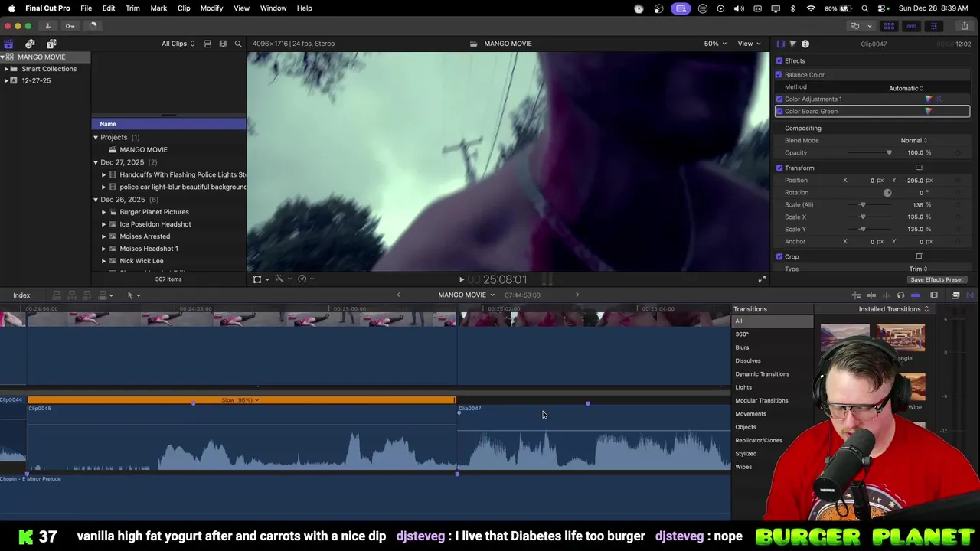980x551 pixels.
Task: Toggle timeline skimming icon
Action: 857,295
